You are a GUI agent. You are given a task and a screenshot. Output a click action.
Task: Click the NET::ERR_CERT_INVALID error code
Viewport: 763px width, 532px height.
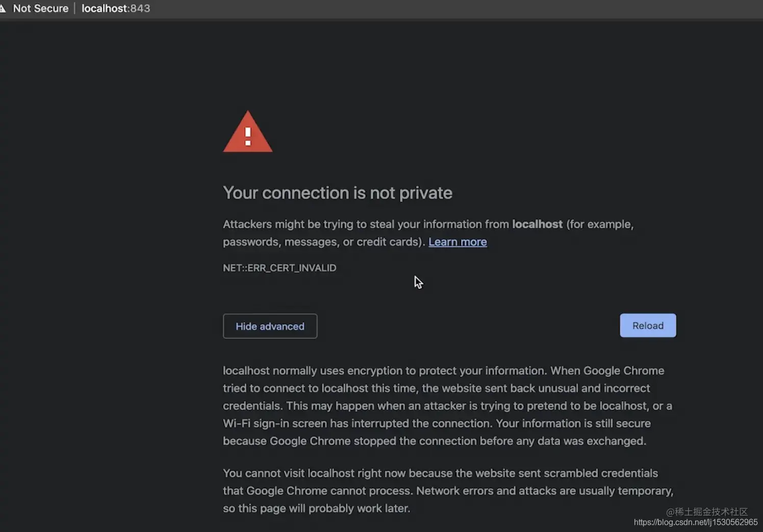click(279, 268)
